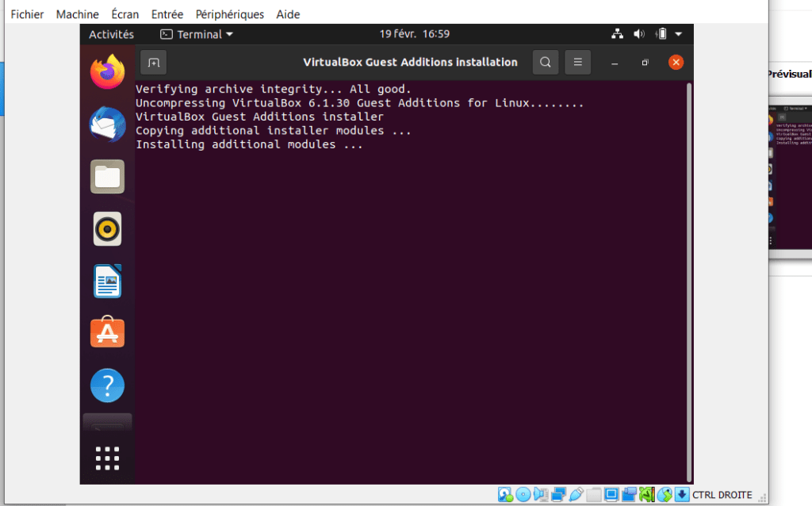Expand the system menu arrow
The image size is (812, 506).
point(679,34)
